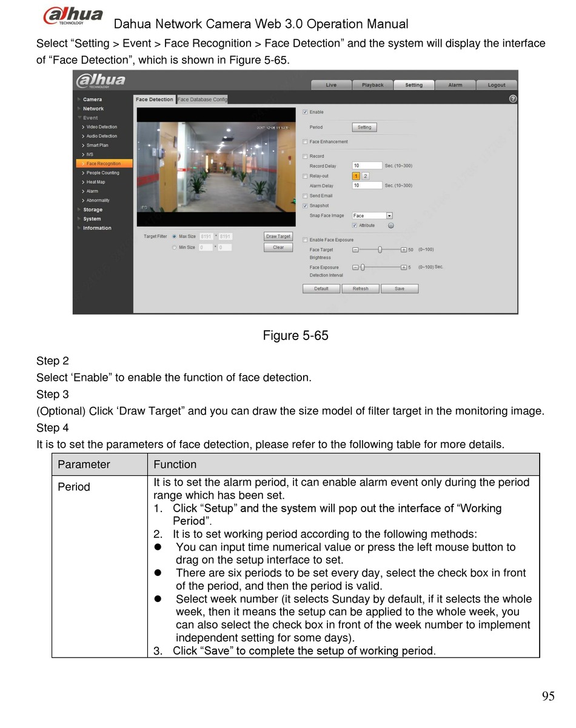
Task: Click the Save button
Action: click(400, 289)
